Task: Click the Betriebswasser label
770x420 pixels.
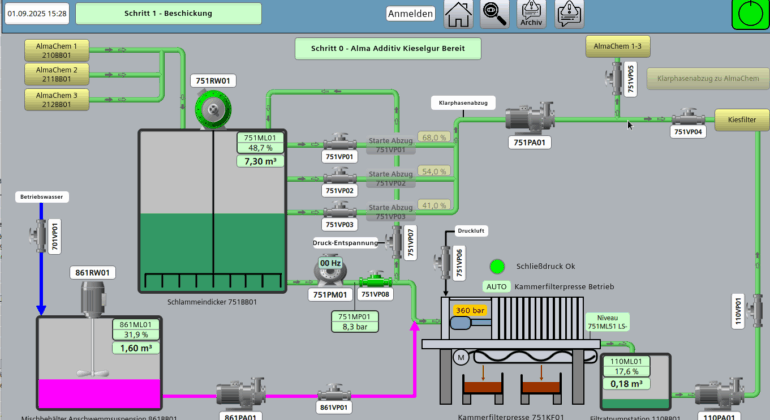Action: coord(41,196)
